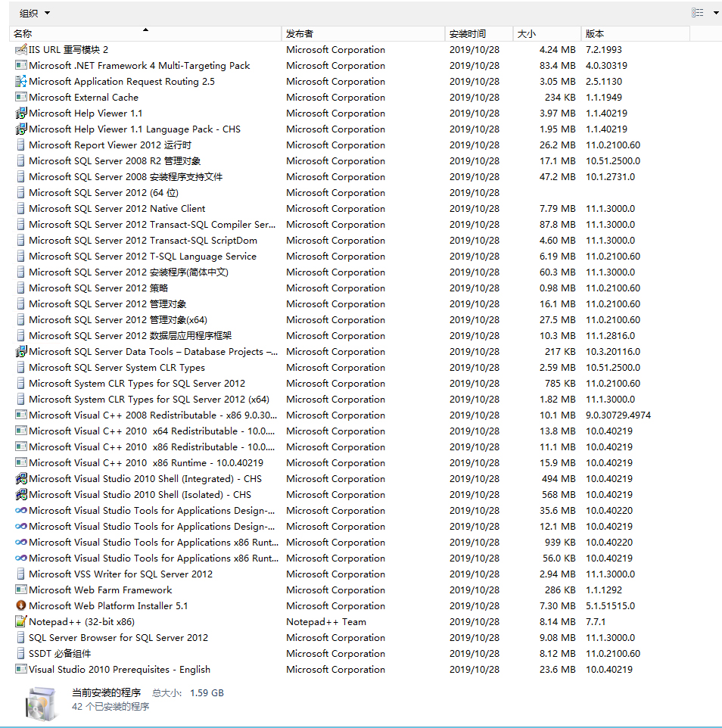Click the IIS URL 重写模块 2 icon
Image resolution: width=722 pixels, height=728 pixels.
[x=21, y=49]
